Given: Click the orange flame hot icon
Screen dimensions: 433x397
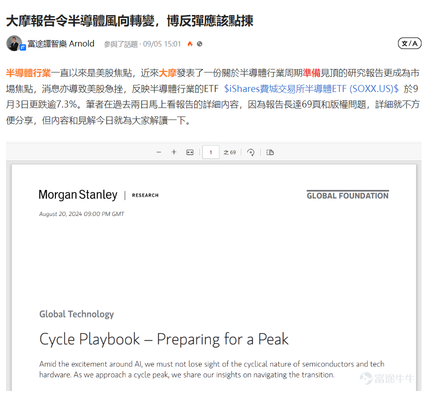Looking at the screenshot, I should pos(190,44).
